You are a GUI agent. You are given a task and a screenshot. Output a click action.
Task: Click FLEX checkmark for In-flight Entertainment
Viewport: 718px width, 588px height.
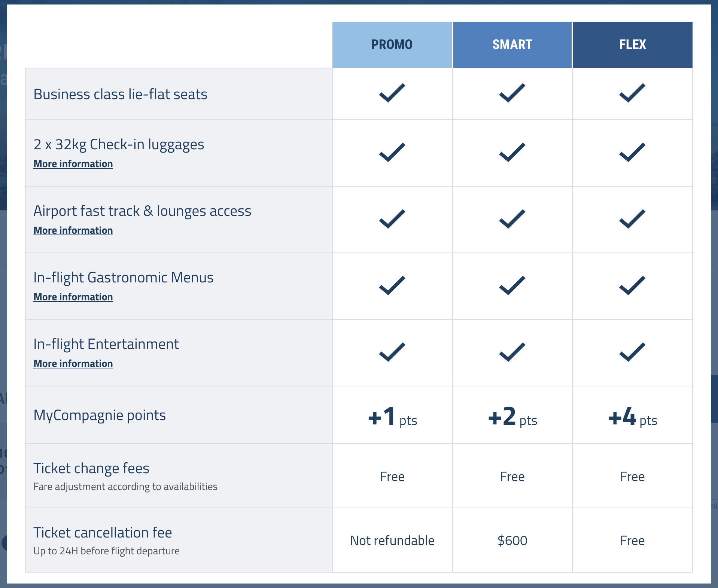coord(632,352)
